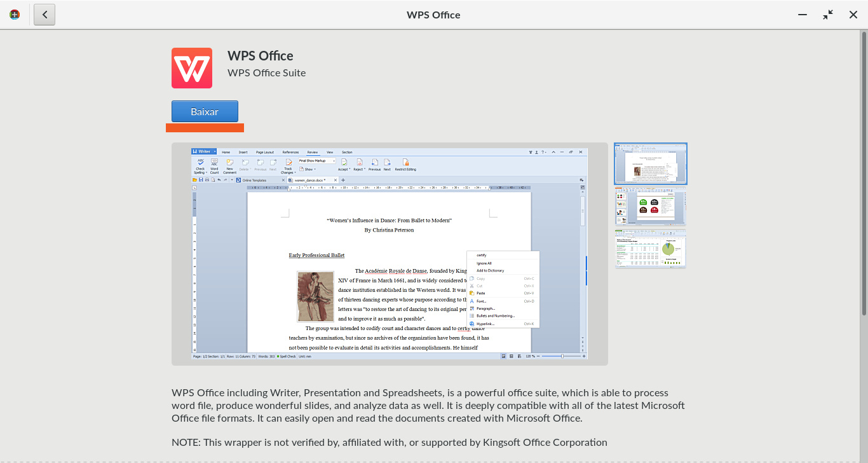The height and width of the screenshot is (463, 868).
Task: Click the zoom slider in Writer status bar
Action: click(562, 356)
